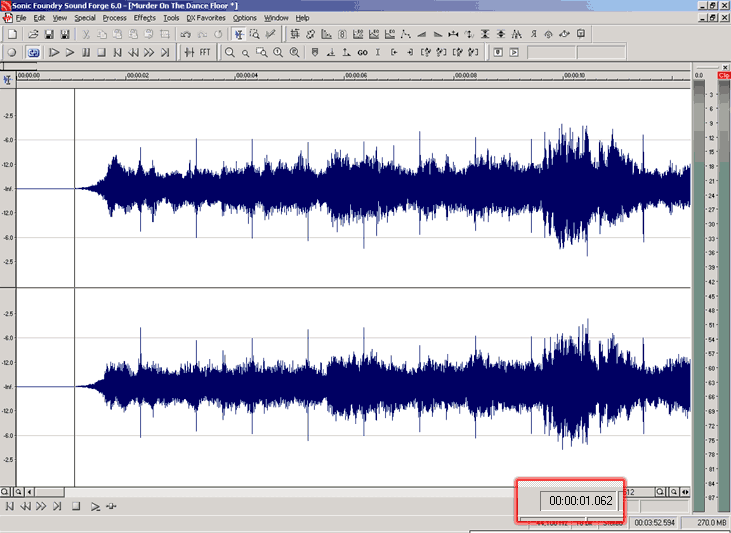Click the data window Play button
731x533 pixels.
pos(95,506)
